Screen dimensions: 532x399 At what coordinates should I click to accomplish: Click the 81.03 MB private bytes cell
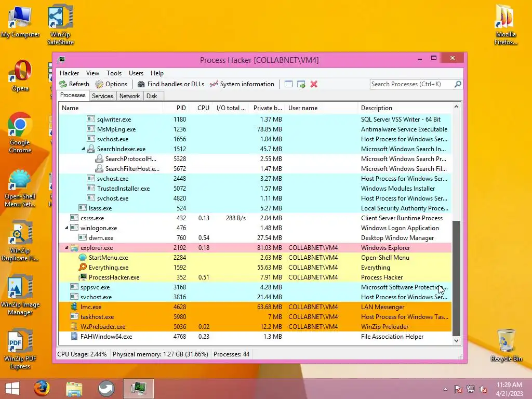270,248
